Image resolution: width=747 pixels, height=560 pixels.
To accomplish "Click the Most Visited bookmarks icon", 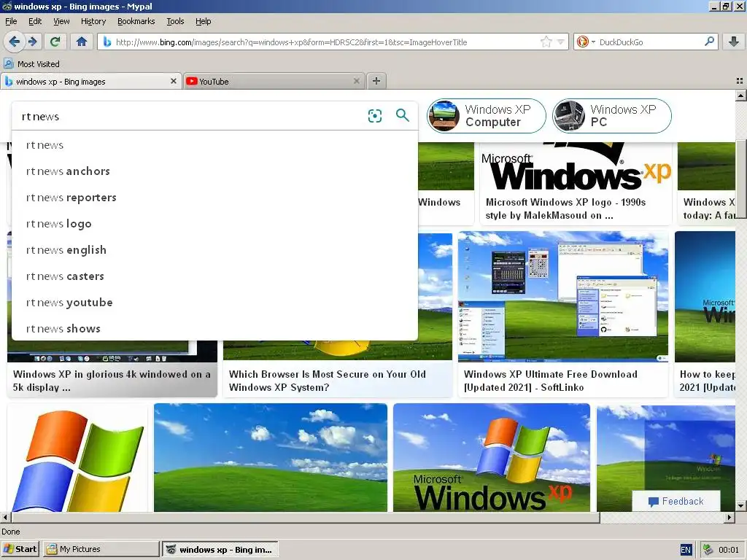I will 9,64.
